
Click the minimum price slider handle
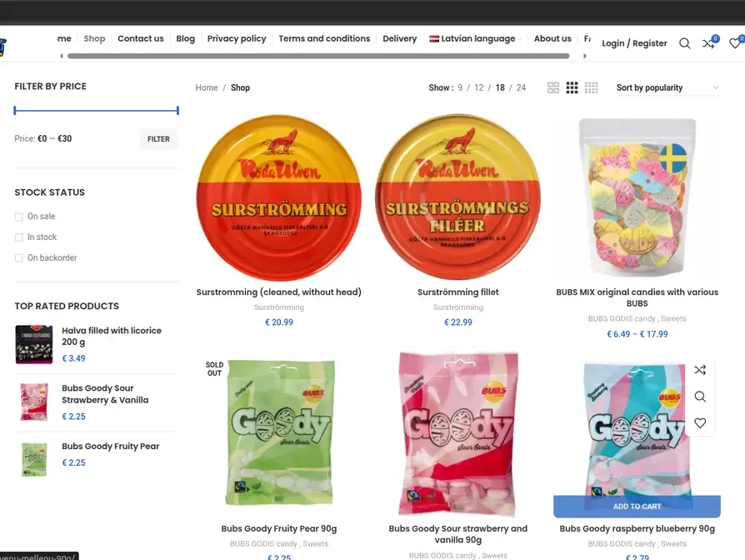click(15, 111)
